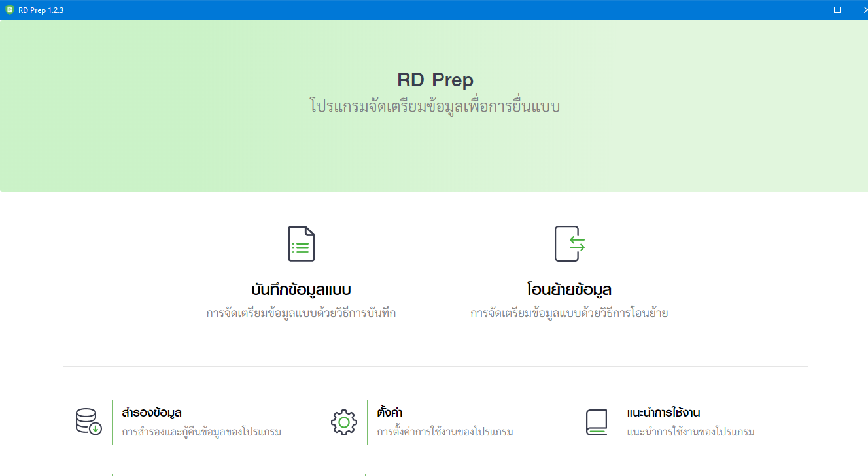The height and width of the screenshot is (476, 868).
Task: Click the บันทึกข้อมูลแบบ heading text
Action: (x=302, y=288)
